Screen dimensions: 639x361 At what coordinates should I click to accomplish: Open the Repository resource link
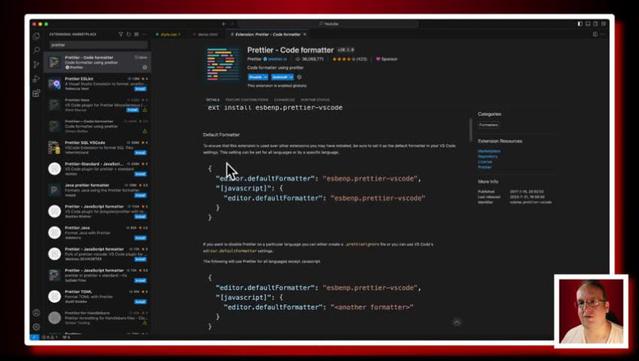(x=488, y=156)
